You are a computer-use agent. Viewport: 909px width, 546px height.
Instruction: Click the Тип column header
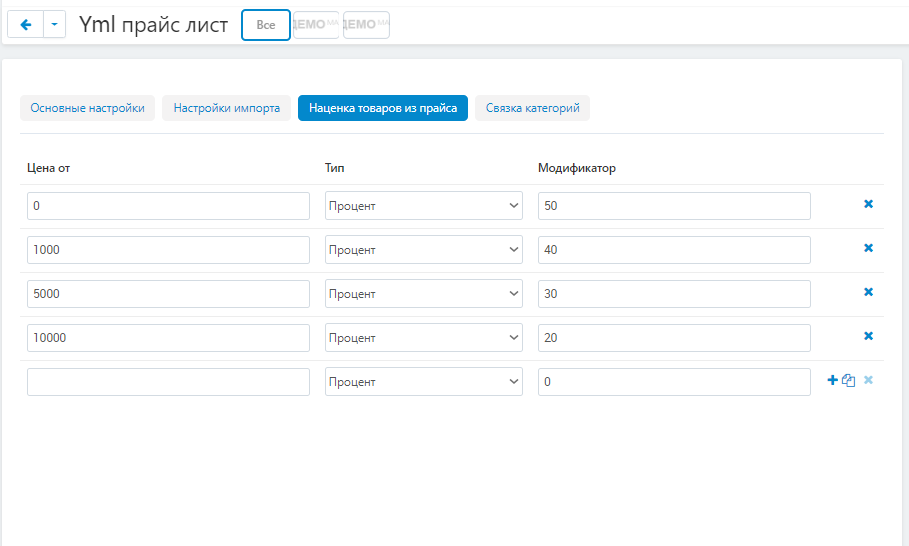tap(334, 168)
